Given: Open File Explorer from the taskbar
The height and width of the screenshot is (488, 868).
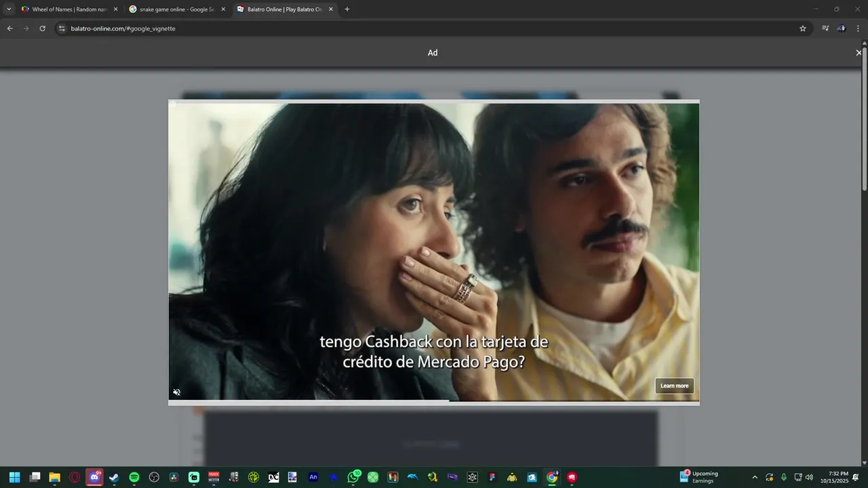Looking at the screenshot, I should 54,477.
